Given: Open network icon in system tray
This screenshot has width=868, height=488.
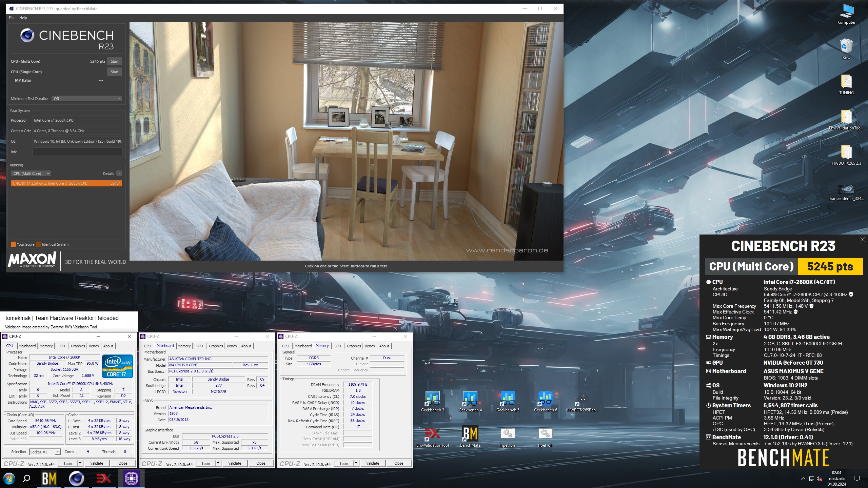Looking at the screenshot, I should coord(811,479).
